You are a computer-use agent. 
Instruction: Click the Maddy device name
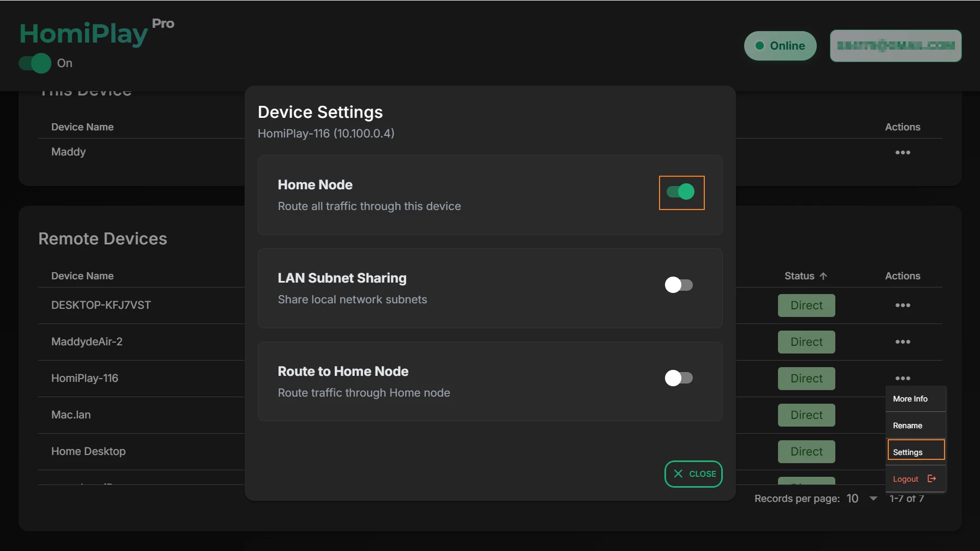tap(68, 152)
